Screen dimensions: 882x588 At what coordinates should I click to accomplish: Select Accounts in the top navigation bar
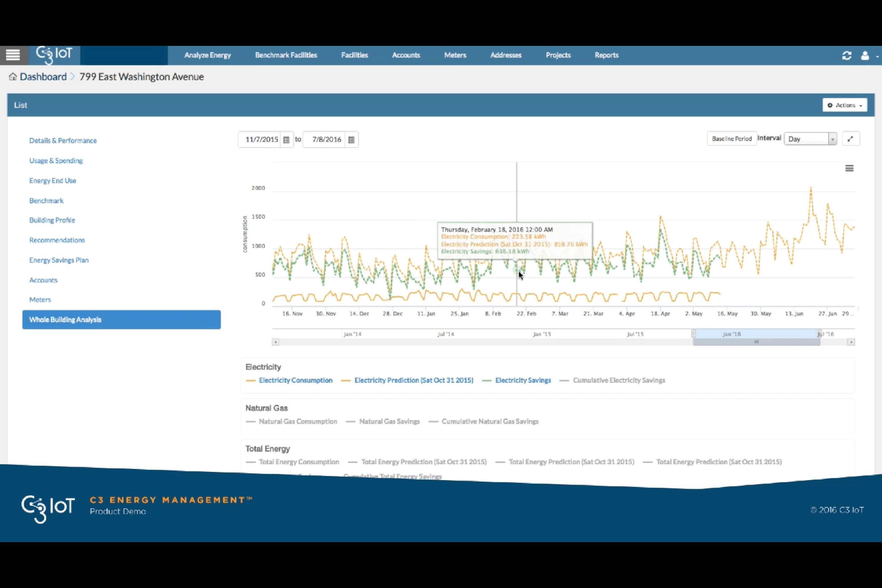click(406, 55)
